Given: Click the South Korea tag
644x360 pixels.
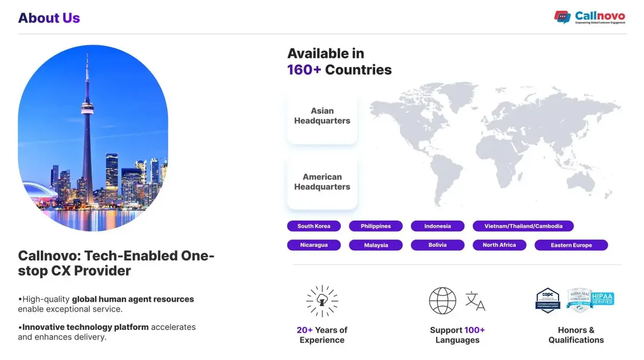Looking at the screenshot, I should [x=313, y=226].
